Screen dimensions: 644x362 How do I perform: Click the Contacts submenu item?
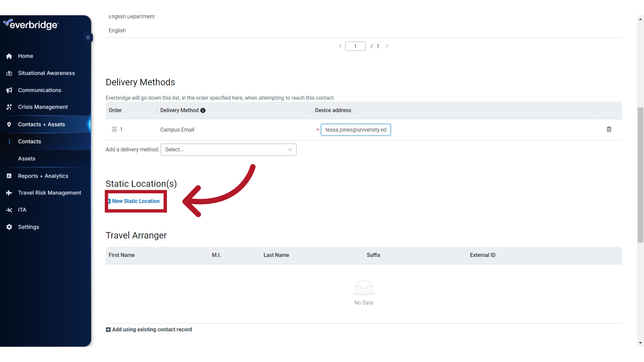click(x=29, y=141)
